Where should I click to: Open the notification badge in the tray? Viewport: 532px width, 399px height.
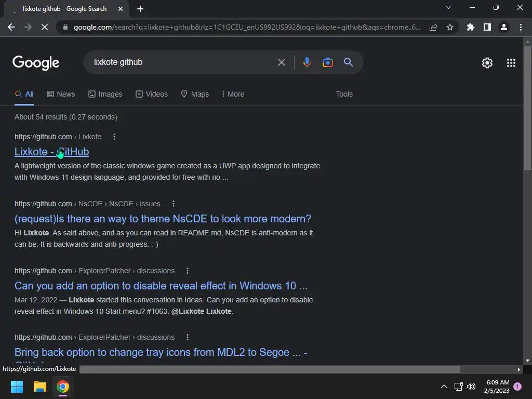point(517,387)
